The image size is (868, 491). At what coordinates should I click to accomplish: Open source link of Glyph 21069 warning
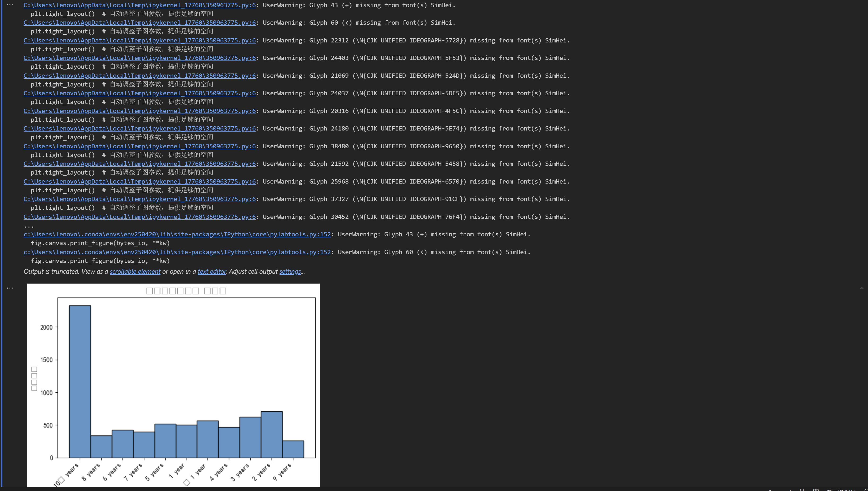click(139, 76)
